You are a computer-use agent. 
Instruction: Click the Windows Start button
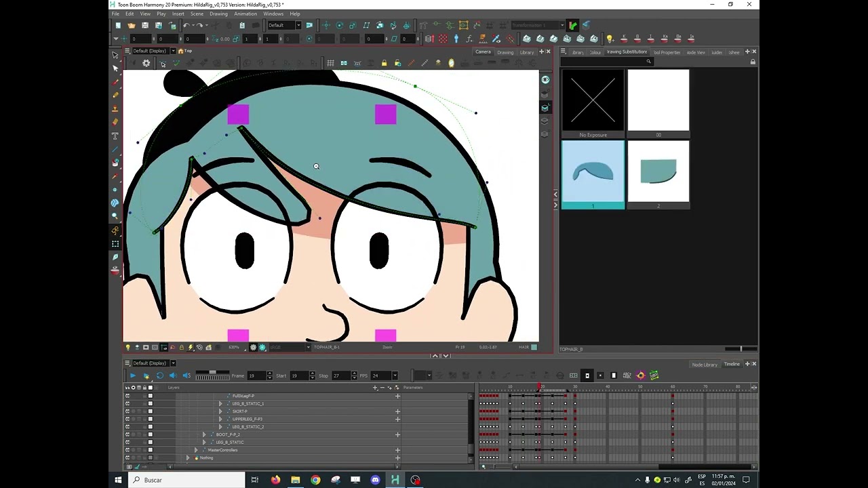(118, 480)
